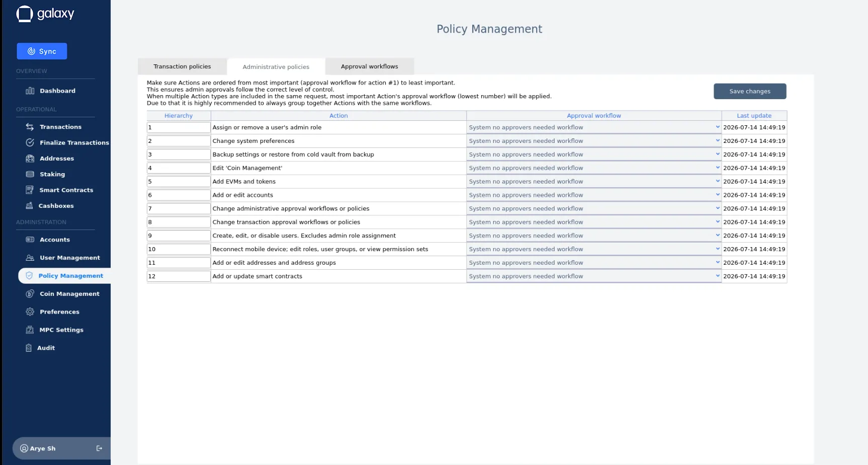Click the Action column header

tap(338, 116)
